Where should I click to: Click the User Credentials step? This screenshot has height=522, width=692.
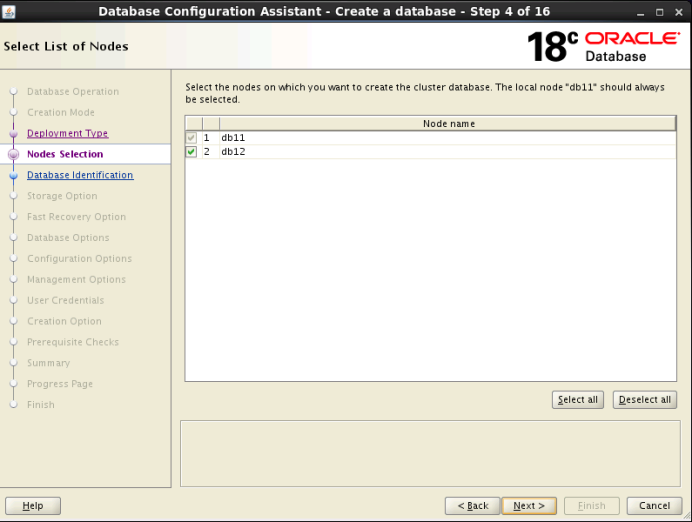tap(65, 300)
